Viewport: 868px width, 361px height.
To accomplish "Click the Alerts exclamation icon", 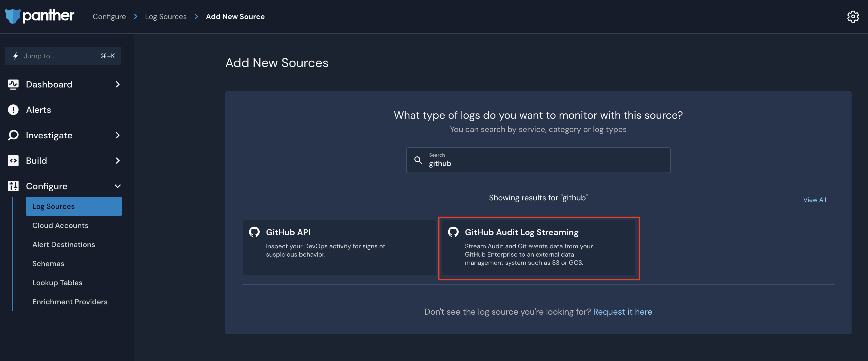I will point(13,109).
